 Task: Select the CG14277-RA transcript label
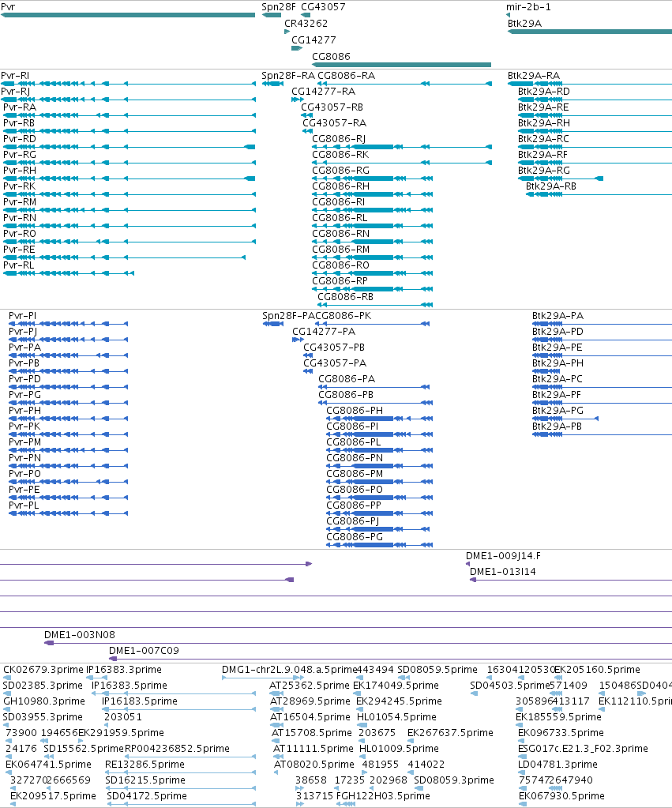pyautogui.click(x=324, y=92)
